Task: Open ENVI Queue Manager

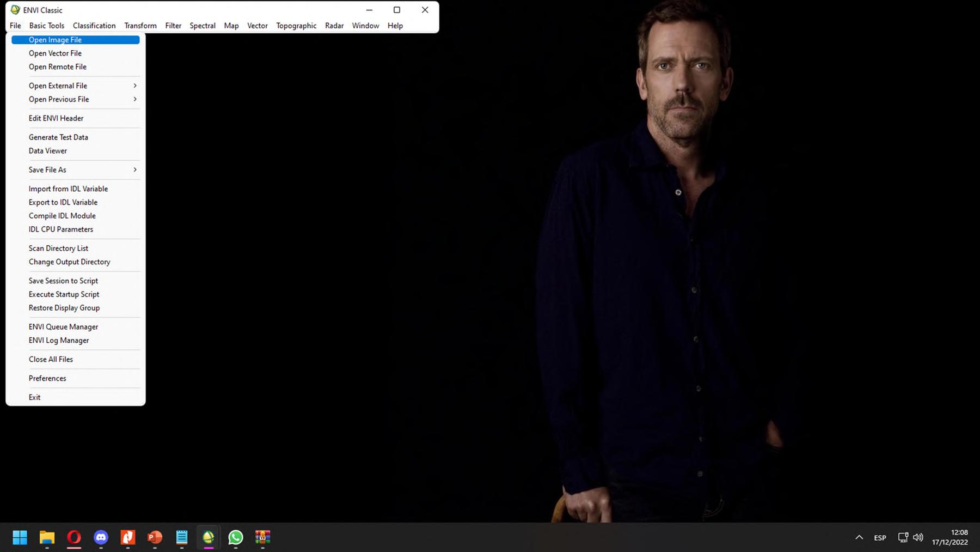Action: 76,327
